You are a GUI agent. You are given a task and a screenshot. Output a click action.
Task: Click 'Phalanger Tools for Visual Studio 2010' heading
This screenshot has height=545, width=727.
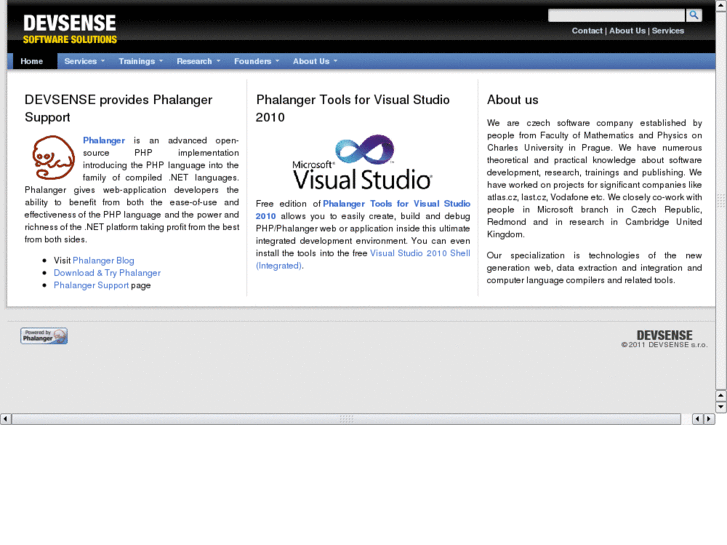(353, 109)
